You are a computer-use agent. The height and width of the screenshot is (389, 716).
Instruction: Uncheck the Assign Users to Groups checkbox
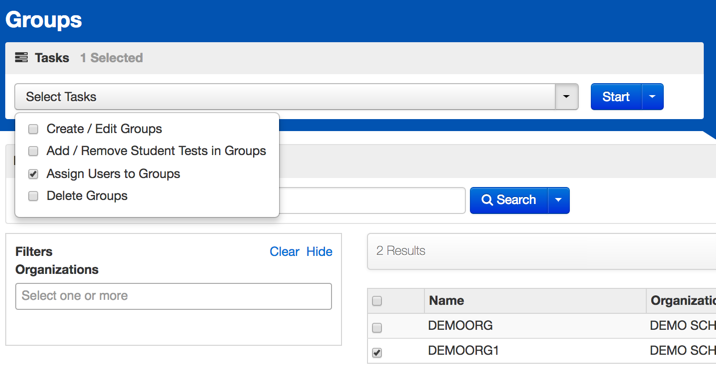pos(33,174)
